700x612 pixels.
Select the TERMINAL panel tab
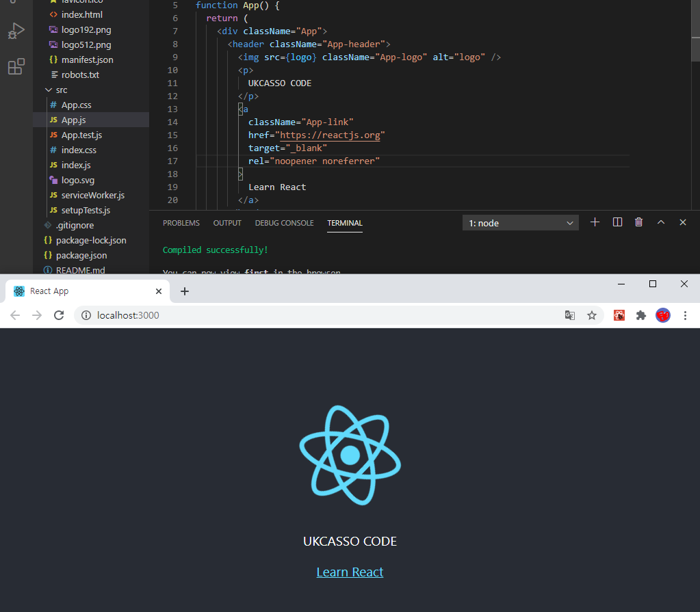345,223
